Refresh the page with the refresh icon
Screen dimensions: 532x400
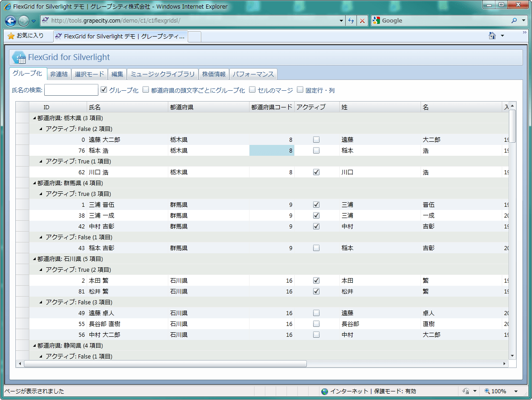pos(351,20)
